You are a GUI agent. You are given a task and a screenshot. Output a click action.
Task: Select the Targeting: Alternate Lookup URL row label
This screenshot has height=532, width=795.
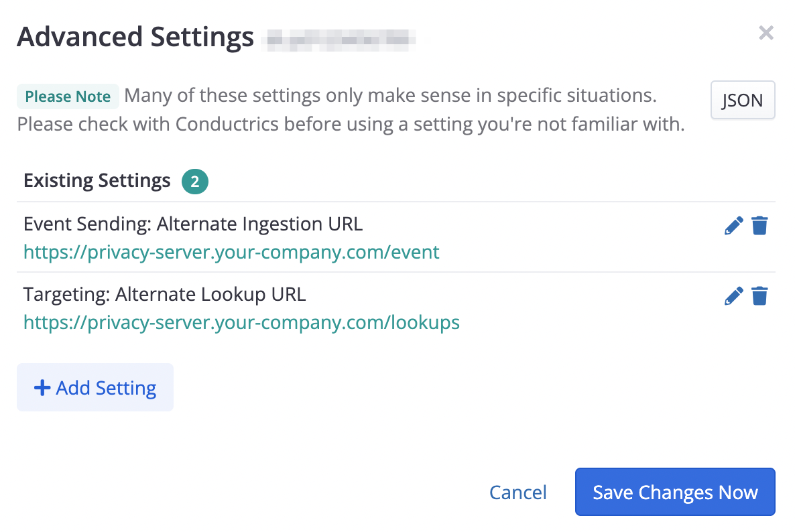click(164, 293)
